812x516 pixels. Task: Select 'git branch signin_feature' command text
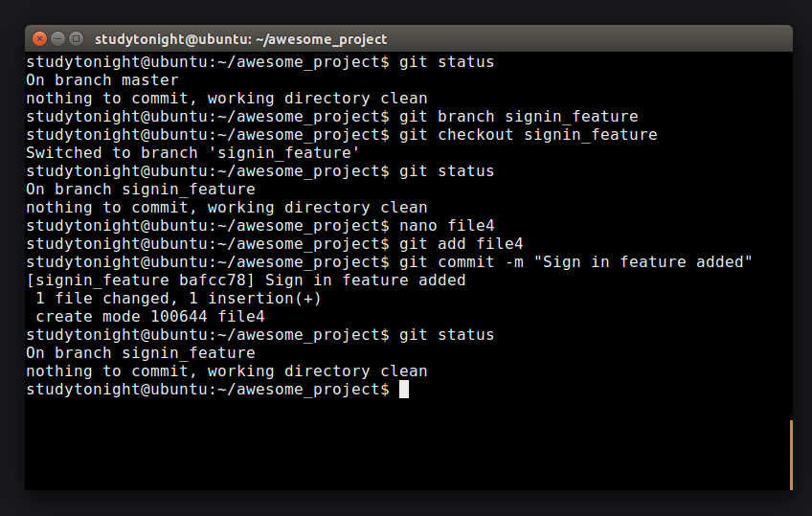[519, 117]
